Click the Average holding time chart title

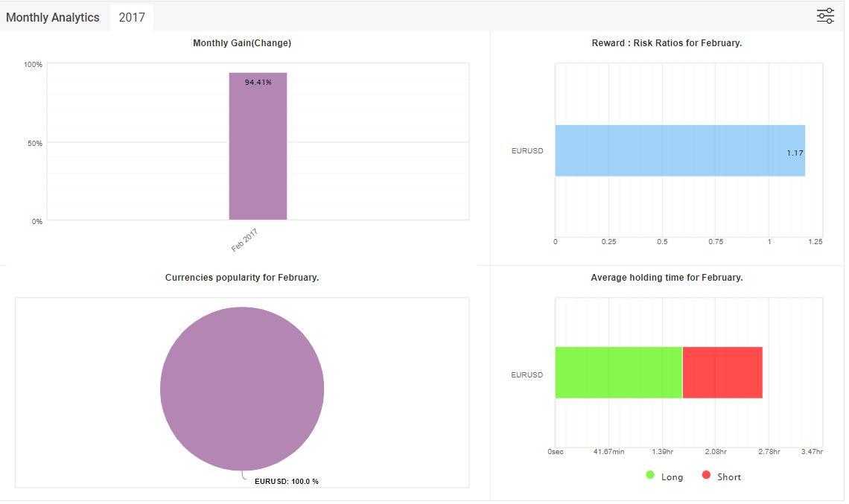tap(667, 278)
